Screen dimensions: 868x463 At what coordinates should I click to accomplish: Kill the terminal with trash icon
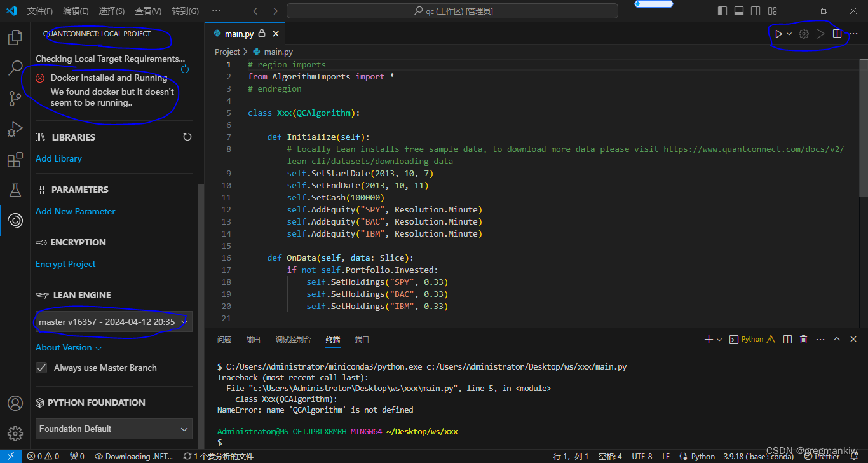(804, 340)
